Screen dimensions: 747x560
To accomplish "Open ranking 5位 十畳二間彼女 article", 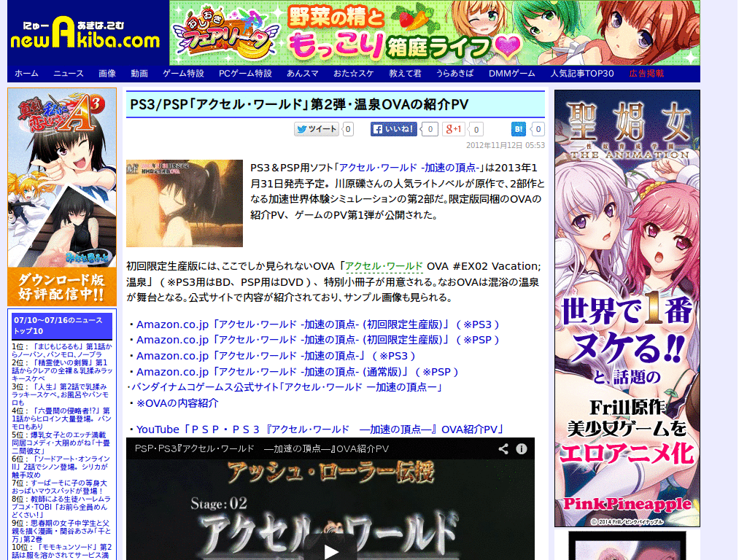I will [x=62, y=443].
